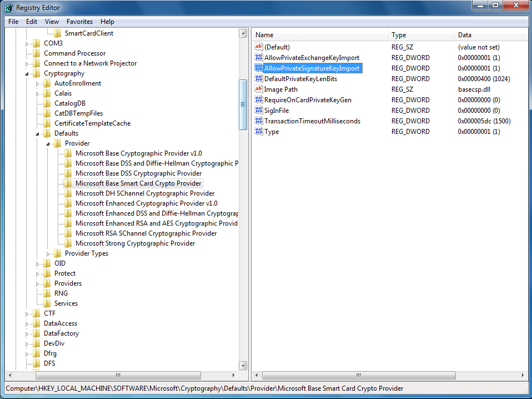Viewport: 532px width, 399px height.
Task: Expand the AutoEnrollment key
Action: tap(37, 84)
